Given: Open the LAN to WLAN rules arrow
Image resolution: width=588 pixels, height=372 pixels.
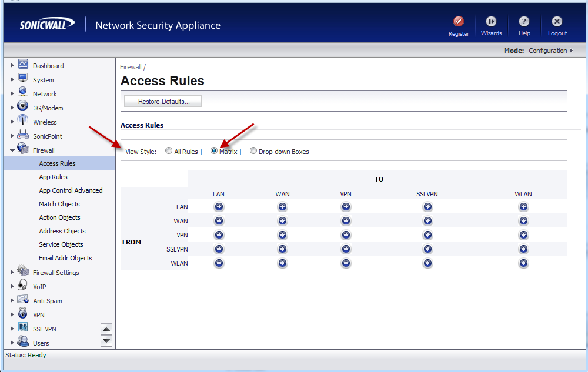Looking at the screenshot, I should 523,206.
